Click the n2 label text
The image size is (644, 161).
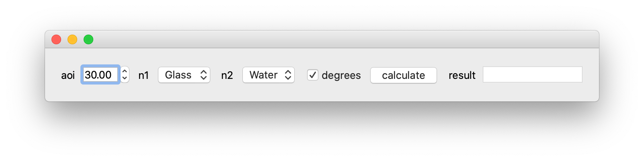[x=227, y=75]
